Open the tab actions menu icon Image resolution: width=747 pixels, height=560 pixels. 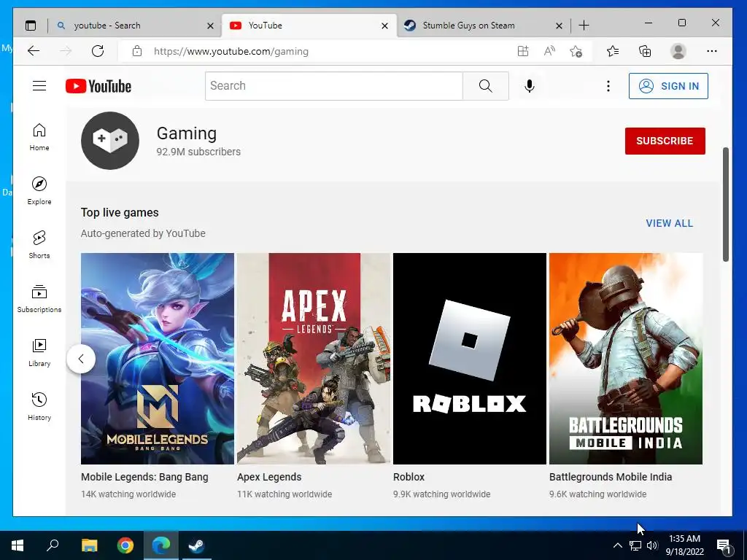point(31,26)
